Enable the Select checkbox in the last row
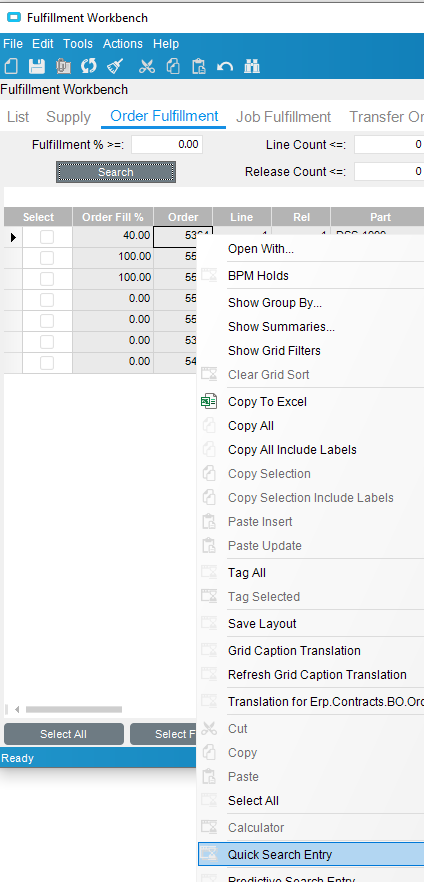424x882 pixels. click(47, 363)
